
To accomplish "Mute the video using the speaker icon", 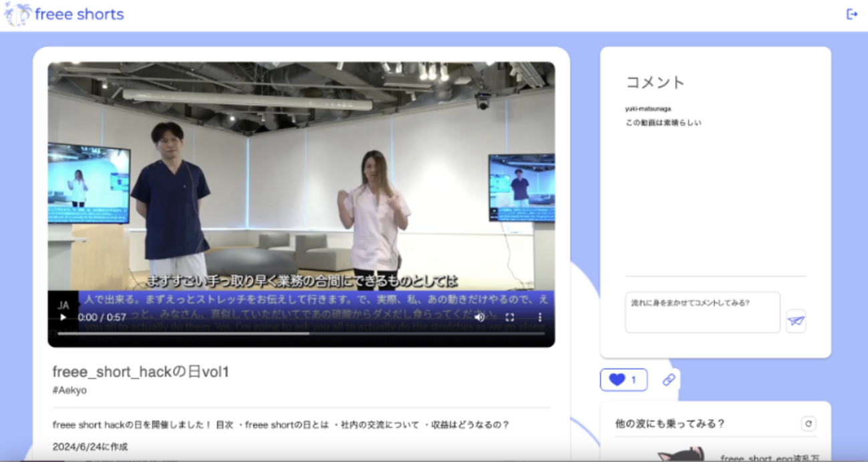I will pos(479,318).
